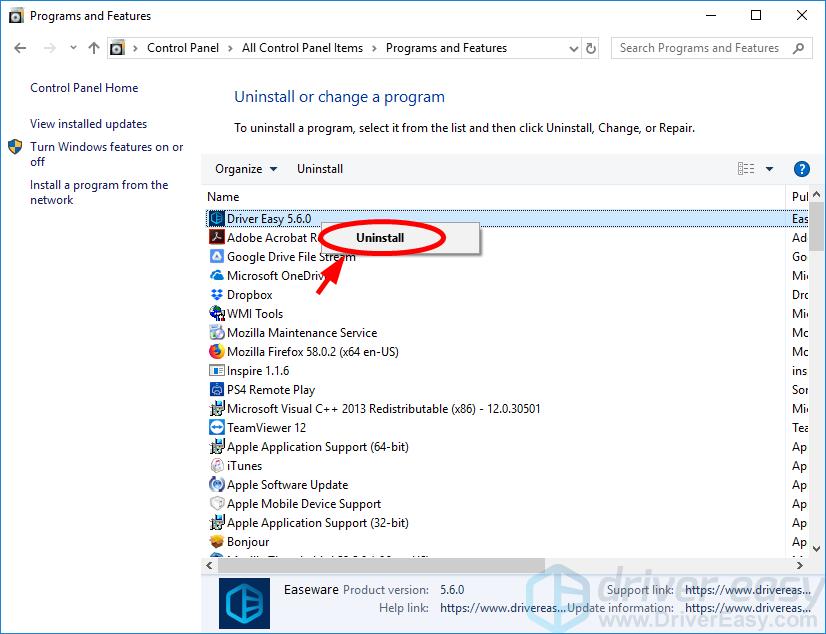Click the WMI Tools icon

click(x=217, y=313)
